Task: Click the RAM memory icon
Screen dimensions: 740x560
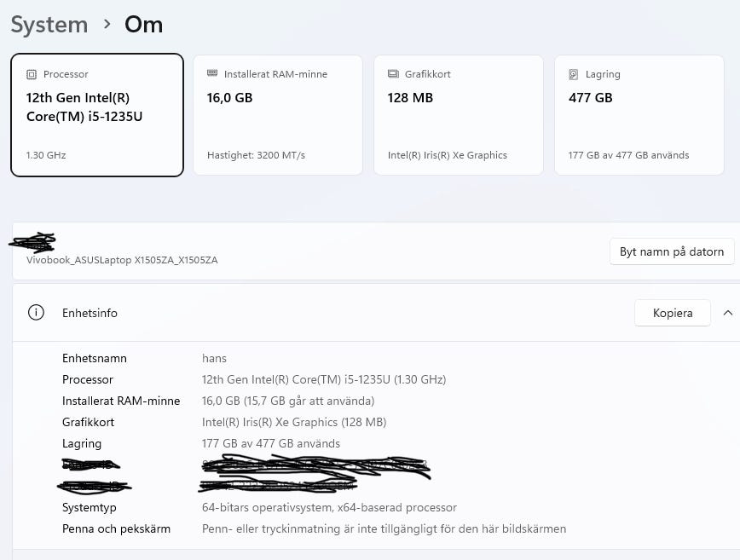Action: point(212,72)
